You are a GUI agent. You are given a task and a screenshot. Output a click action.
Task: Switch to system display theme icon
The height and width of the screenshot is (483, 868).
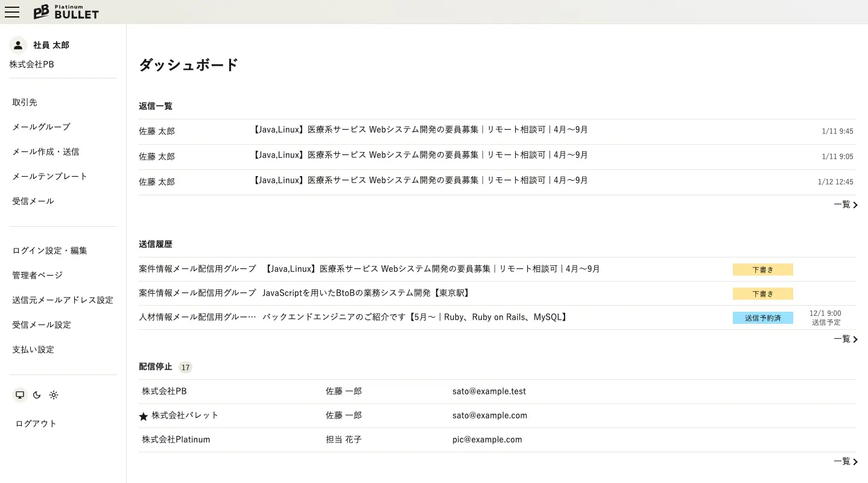(20, 395)
